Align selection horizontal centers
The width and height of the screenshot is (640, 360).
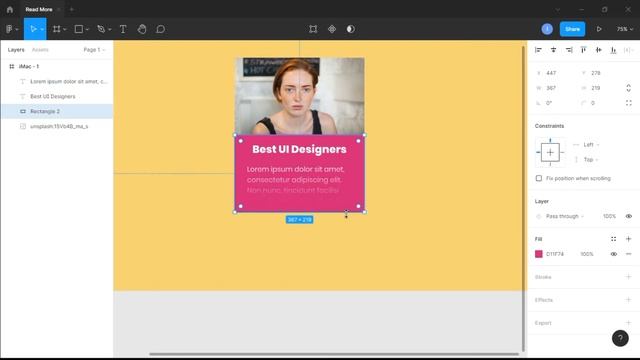click(553, 50)
